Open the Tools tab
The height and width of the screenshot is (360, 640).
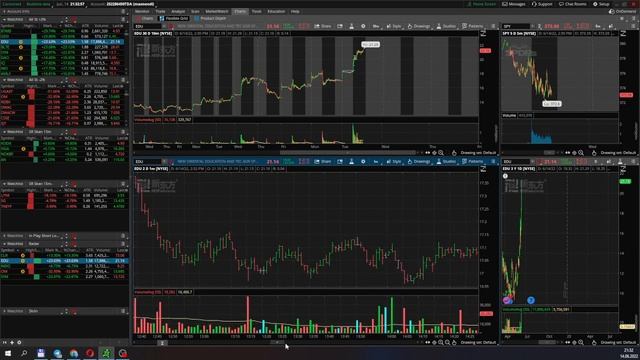256,11
